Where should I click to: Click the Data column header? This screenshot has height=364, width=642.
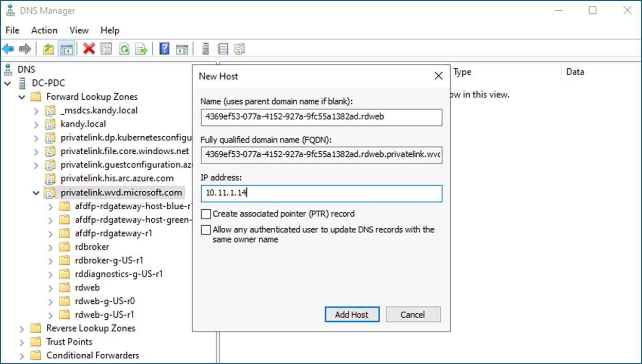575,72
